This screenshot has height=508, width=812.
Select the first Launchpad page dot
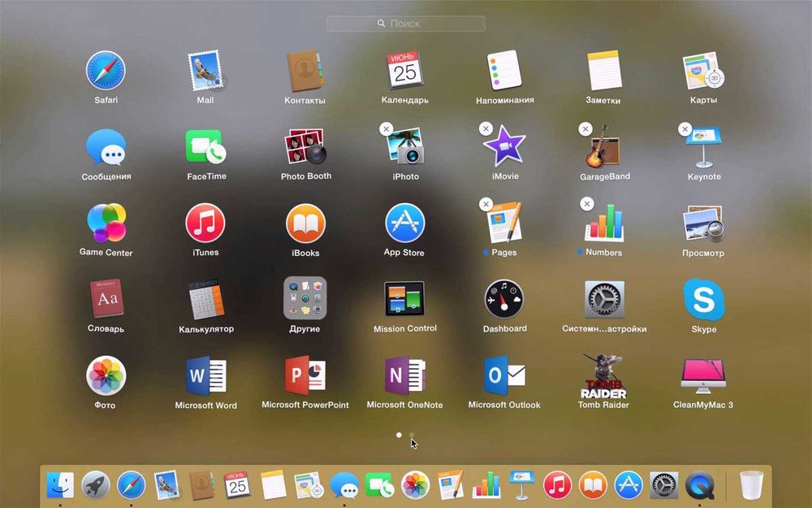pyautogui.click(x=399, y=435)
